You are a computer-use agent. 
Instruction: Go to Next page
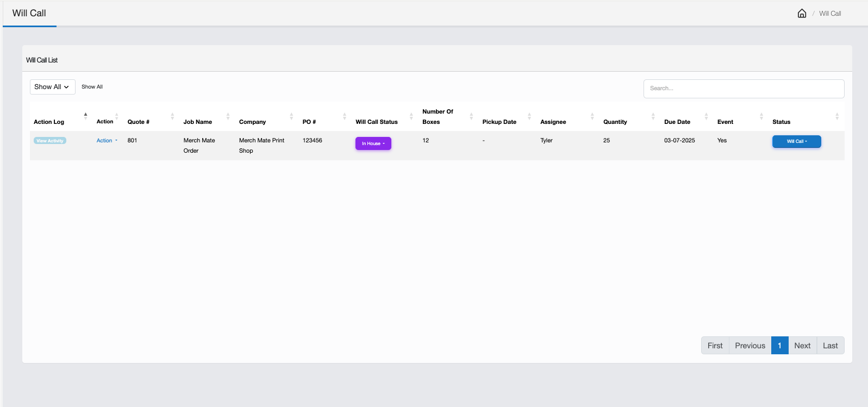tap(802, 346)
